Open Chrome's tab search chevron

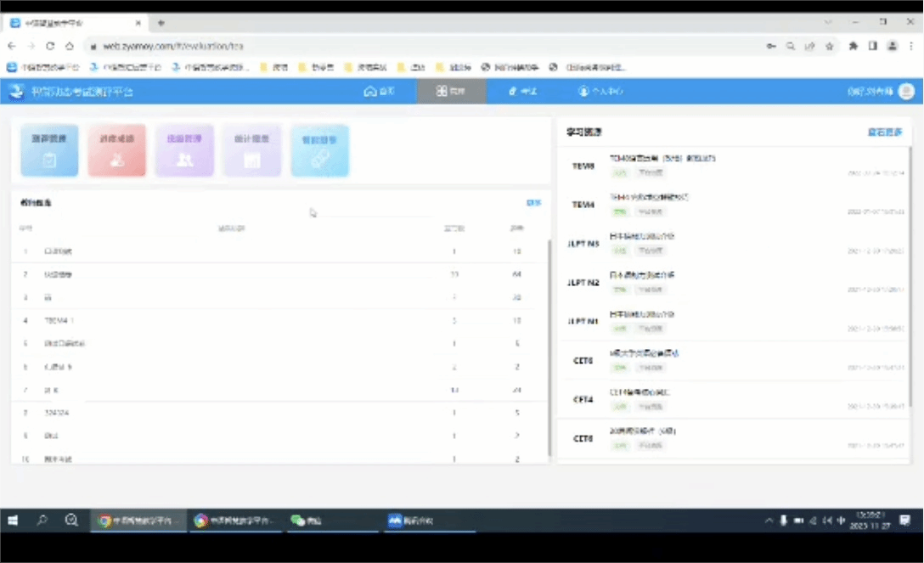(829, 22)
